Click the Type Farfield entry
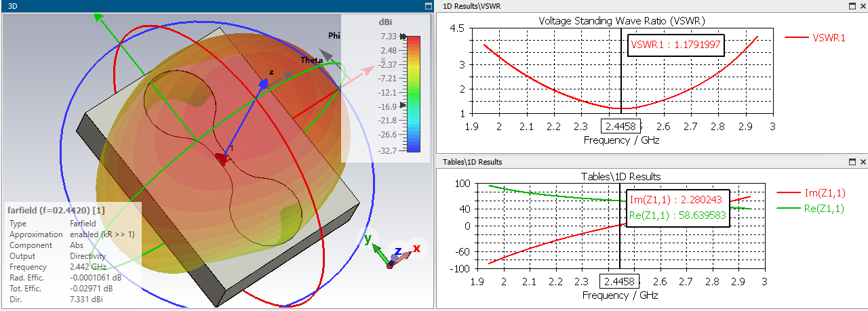The image size is (868, 311). tap(83, 223)
